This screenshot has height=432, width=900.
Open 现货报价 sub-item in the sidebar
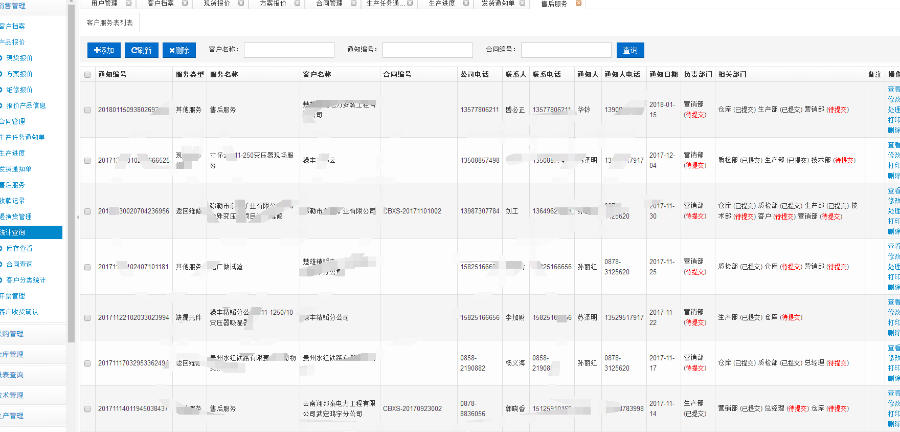coord(20,58)
